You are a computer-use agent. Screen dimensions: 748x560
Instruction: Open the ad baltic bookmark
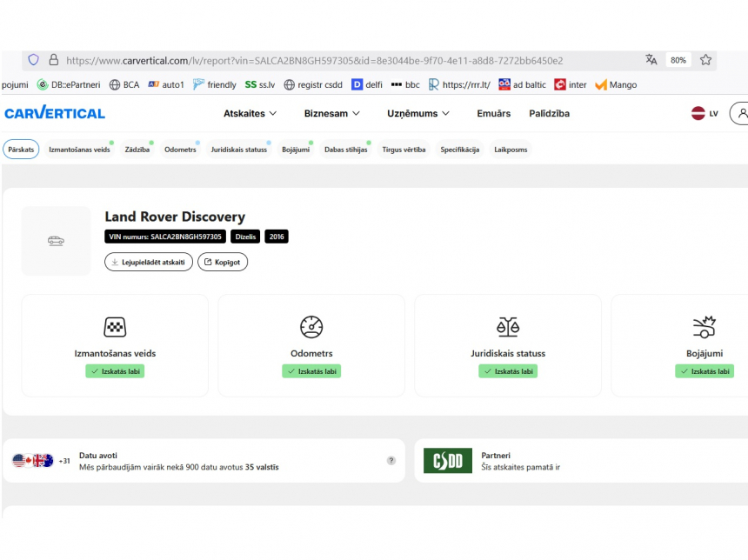coord(522,84)
